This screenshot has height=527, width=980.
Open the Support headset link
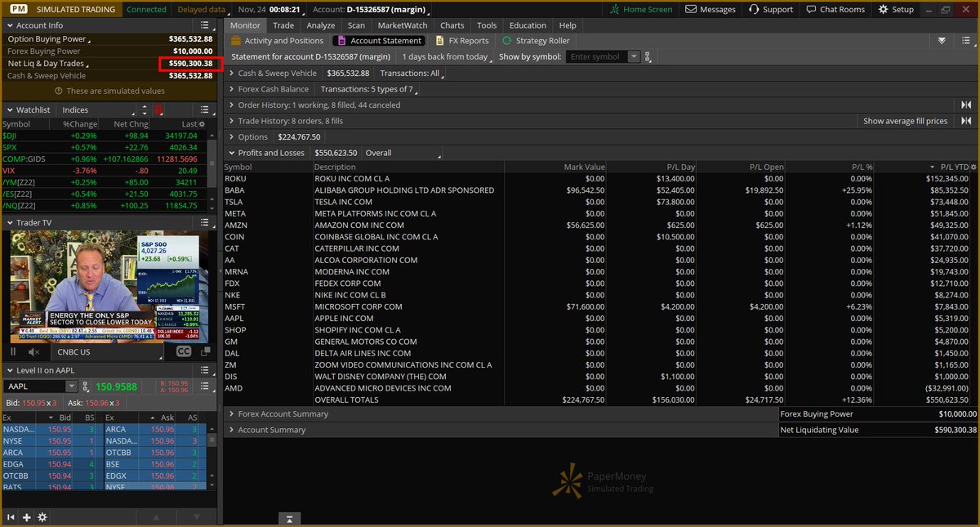coord(770,9)
